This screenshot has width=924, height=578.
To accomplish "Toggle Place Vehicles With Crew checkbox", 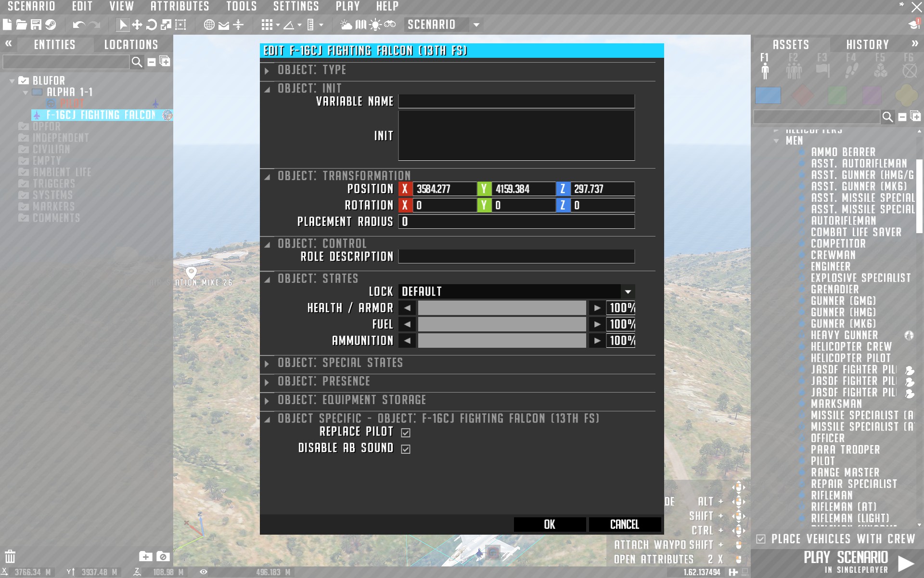I will pyautogui.click(x=761, y=539).
